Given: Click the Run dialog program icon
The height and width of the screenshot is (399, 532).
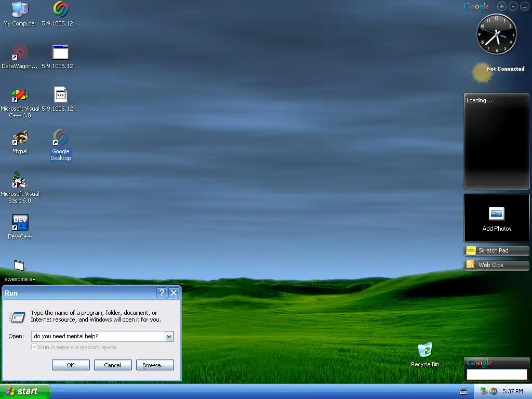Looking at the screenshot, I should coord(17,317).
